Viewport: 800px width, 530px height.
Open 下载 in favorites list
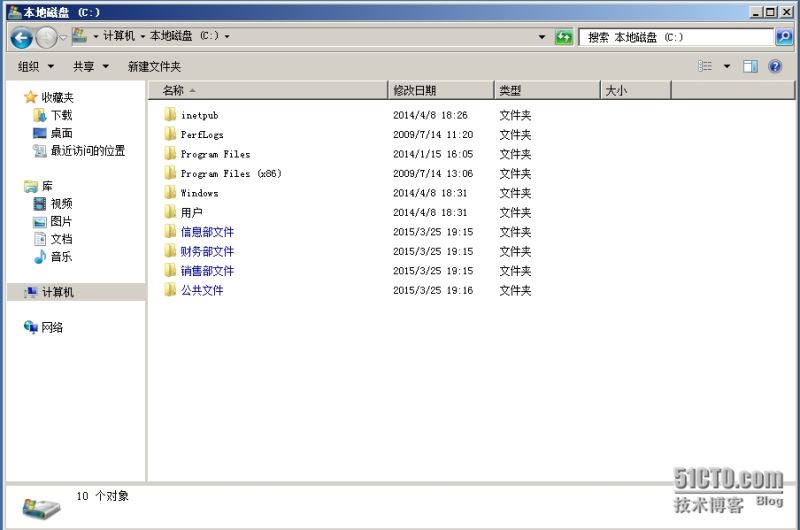click(61, 115)
